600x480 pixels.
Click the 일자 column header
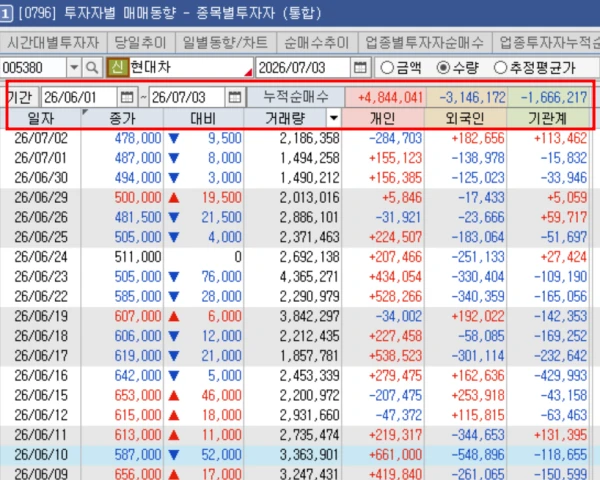tap(41, 118)
